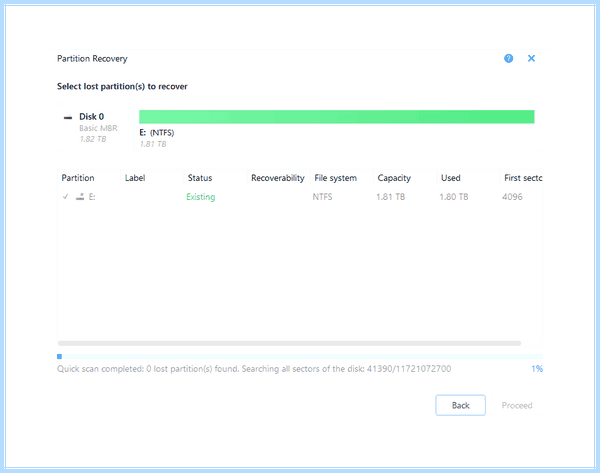
Task: Sort by Recoverability column header
Action: click(x=278, y=178)
